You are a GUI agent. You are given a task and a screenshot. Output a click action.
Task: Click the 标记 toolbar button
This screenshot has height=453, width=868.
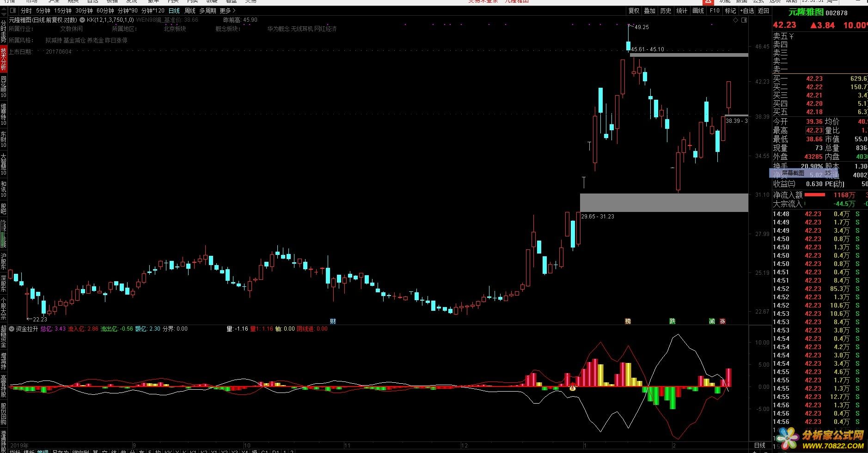(730, 11)
